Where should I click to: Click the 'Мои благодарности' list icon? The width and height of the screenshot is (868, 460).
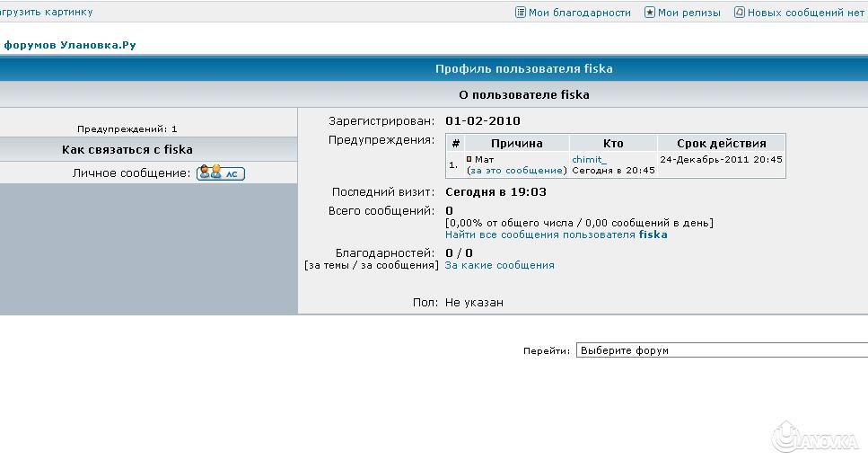coord(521,13)
